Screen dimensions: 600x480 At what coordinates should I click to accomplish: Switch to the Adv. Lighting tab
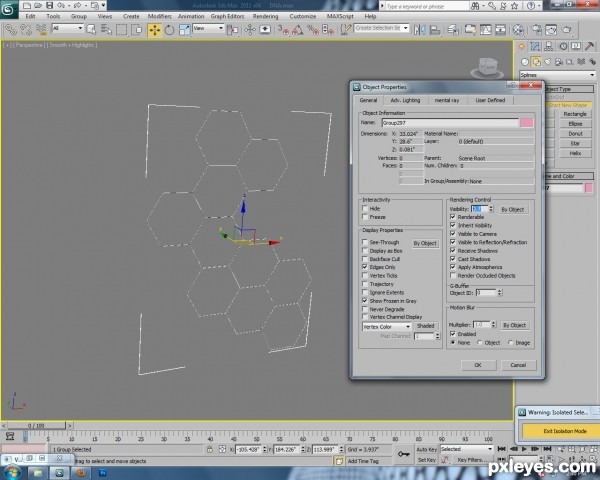(405, 100)
